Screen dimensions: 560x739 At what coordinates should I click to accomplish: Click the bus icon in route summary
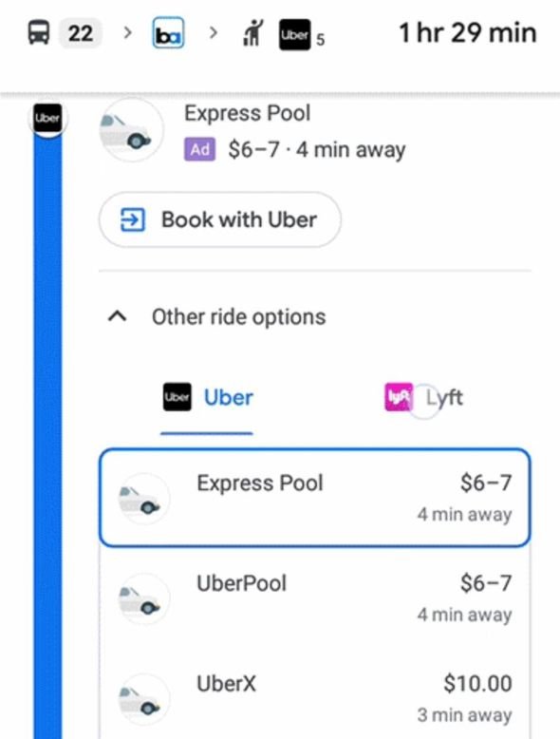coord(39,33)
